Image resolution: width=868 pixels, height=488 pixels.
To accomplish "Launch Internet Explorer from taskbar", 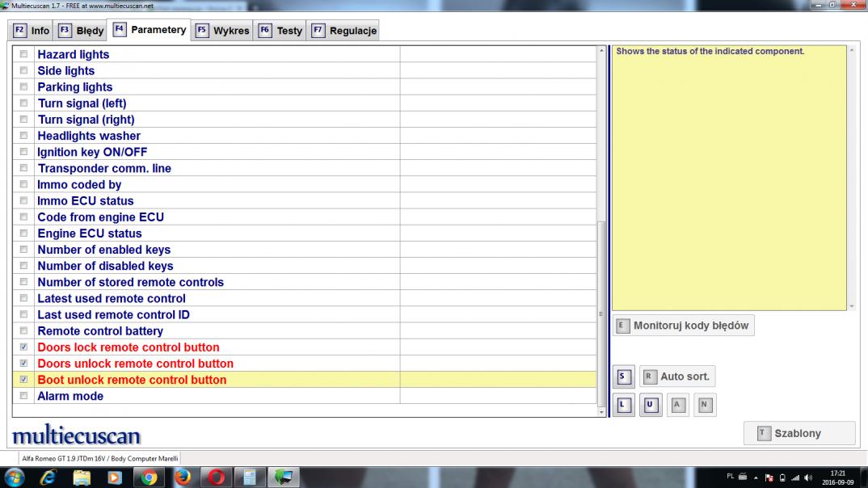I will [x=48, y=477].
